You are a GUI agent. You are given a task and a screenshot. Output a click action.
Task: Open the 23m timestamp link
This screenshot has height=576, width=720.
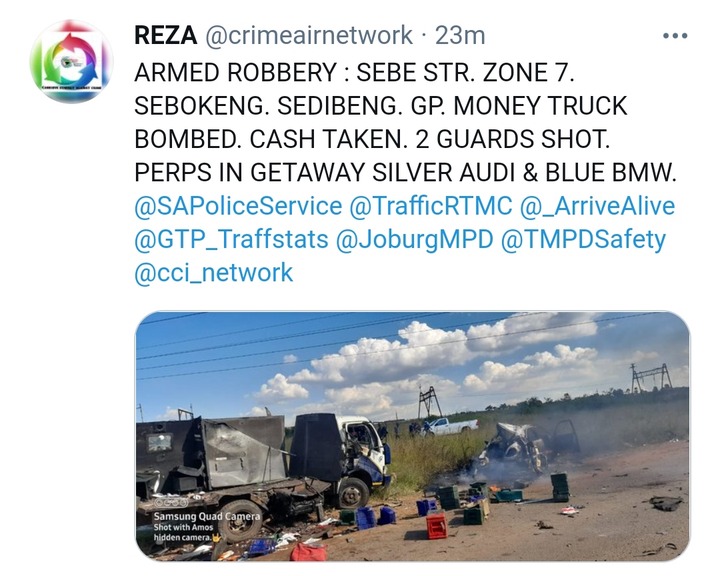click(x=460, y=35)
